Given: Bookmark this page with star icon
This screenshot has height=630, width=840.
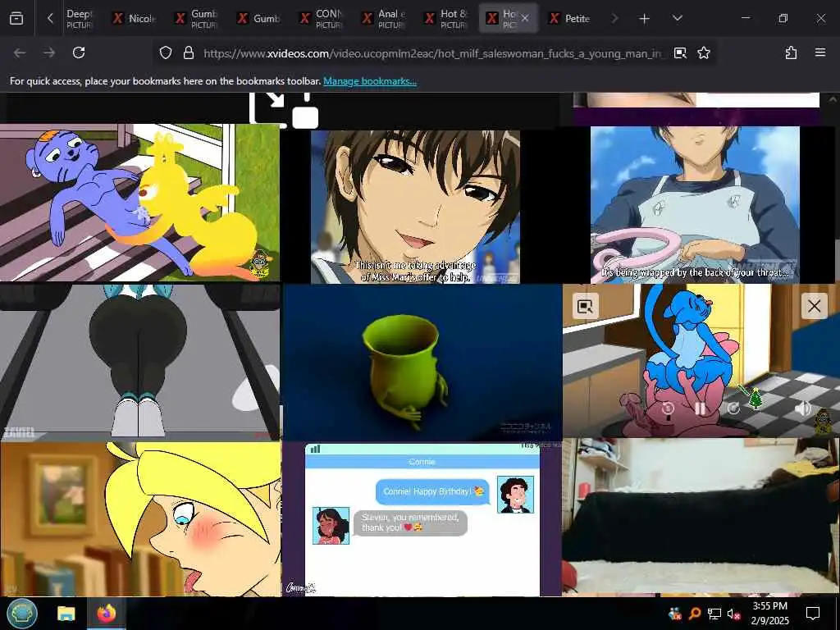Looking at the screenshot, I should [703, 53].
